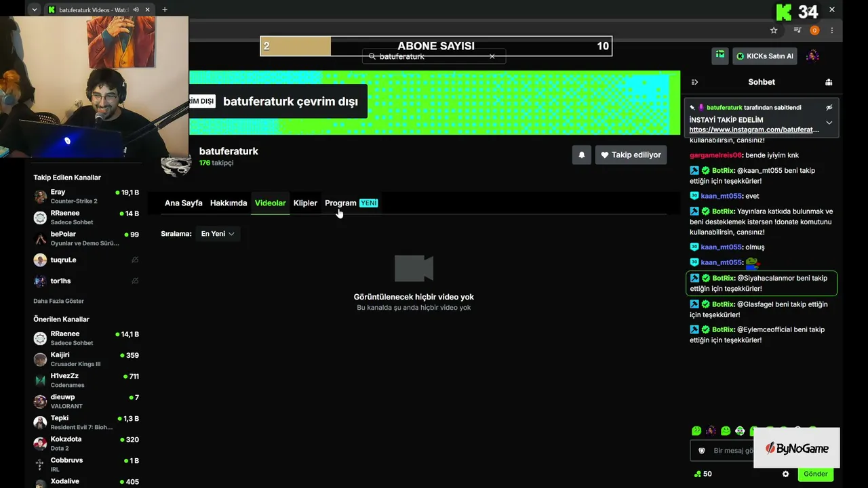Image resolution: width=868 pixels, height=488 pixels.
Task: Click the shield icon in message box
Action: click(703, 451)
